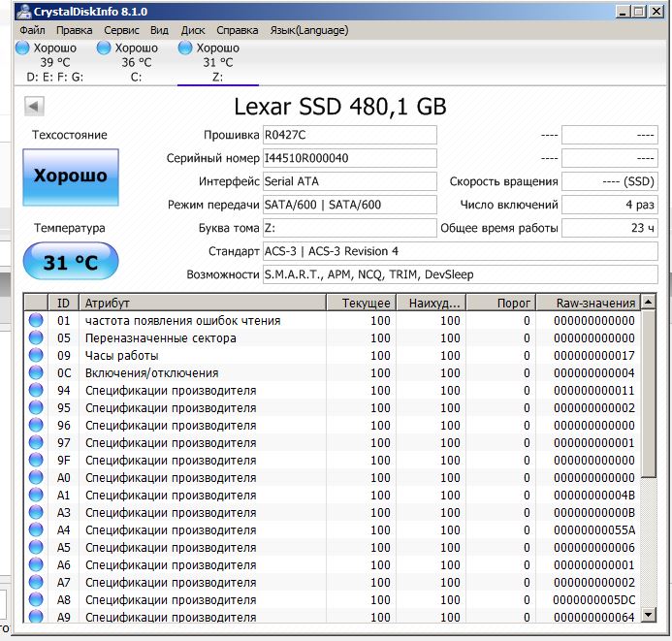Image resolution: width=672 pixels, height=641 pixels.
Task: Click the Серийный номер field
Action: click(350, 158)
